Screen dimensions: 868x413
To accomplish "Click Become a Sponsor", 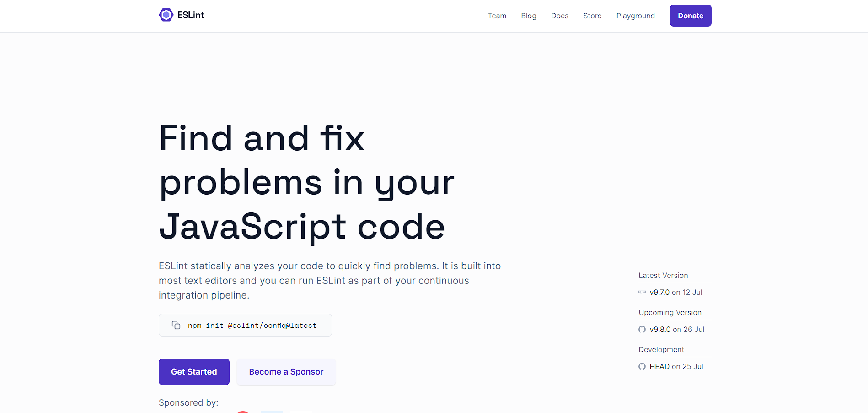I will 286,371.
